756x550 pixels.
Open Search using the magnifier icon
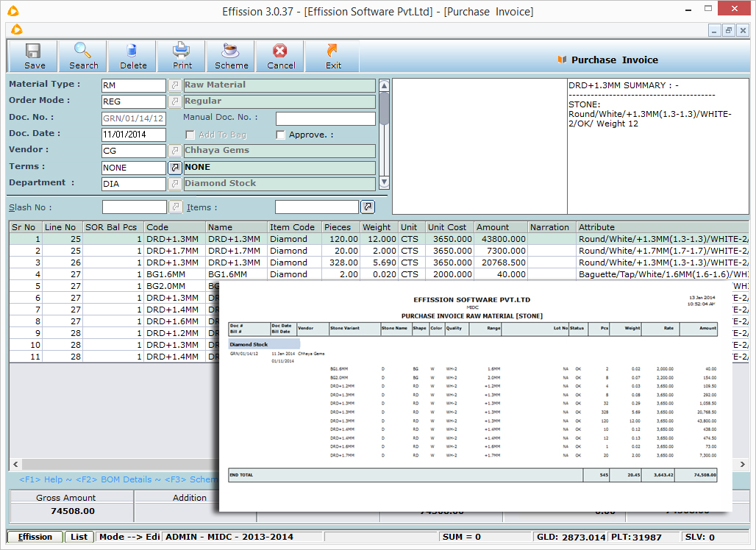click(83, 57)
